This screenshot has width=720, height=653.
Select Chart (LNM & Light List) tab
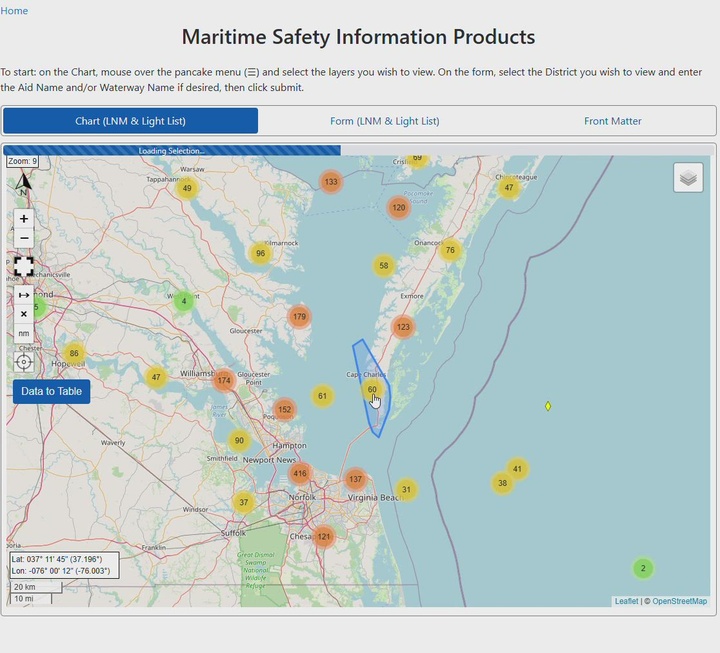point(130,121)
